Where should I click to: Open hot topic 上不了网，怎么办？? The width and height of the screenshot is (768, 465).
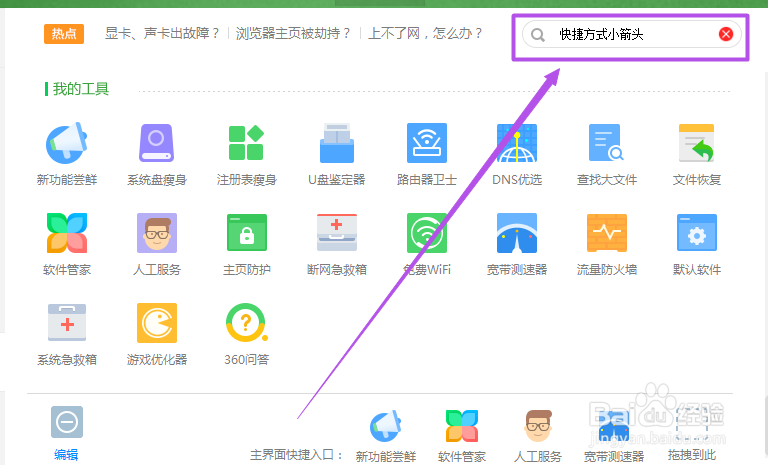[425, 33]
